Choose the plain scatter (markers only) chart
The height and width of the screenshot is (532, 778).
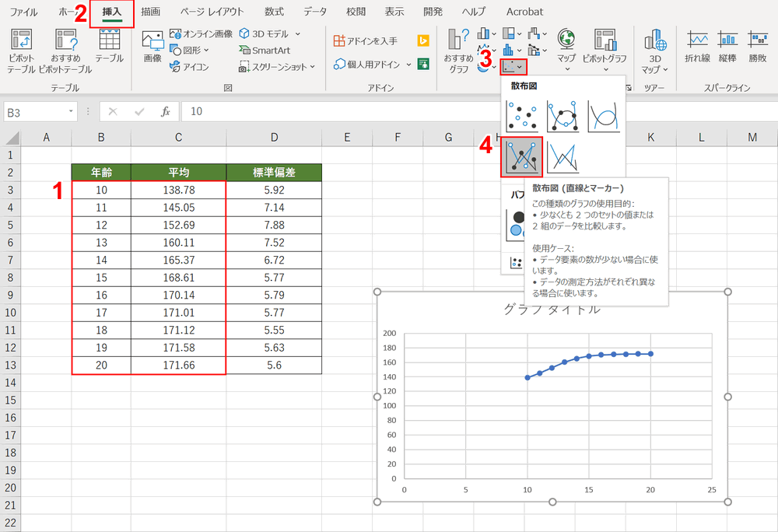[x=521, y=115]
